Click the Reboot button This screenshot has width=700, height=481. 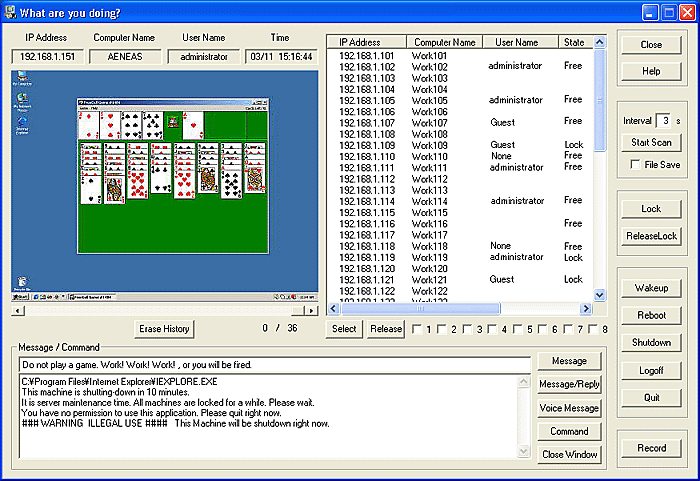(x=651, y=315)
